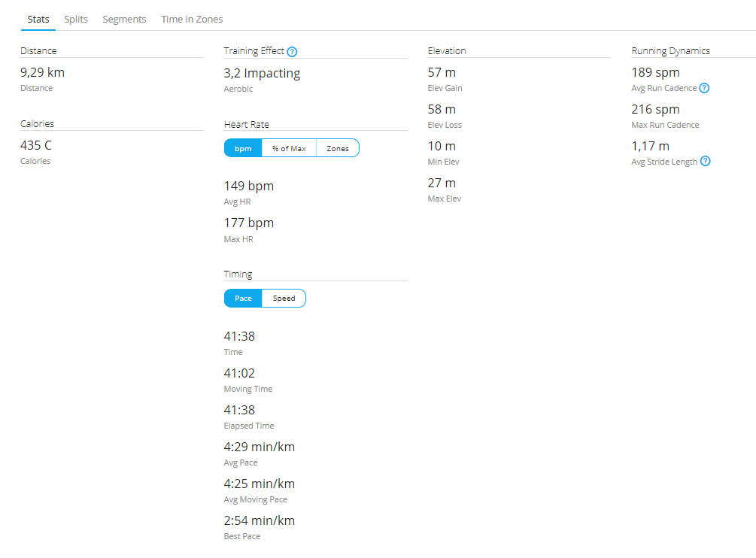Click help icon beside Avg Run Cadence

click(x=704, y=88)
